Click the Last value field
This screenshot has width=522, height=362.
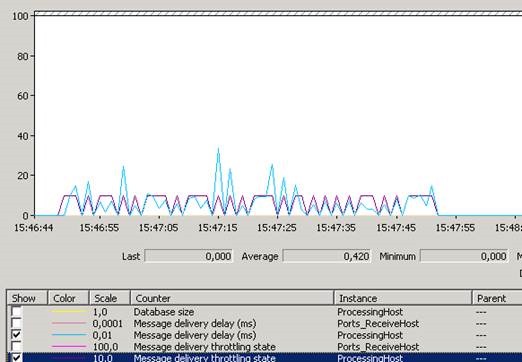(189, 256)
